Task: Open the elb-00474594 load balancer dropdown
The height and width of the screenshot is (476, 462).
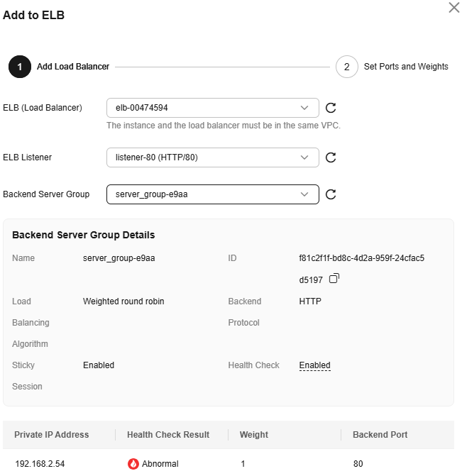Action: tap(213, 108)
